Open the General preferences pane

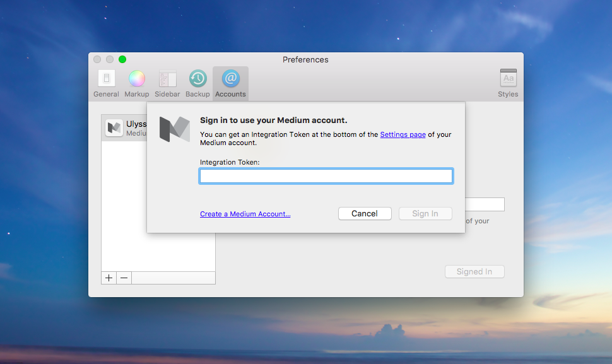tap(106, 84)
